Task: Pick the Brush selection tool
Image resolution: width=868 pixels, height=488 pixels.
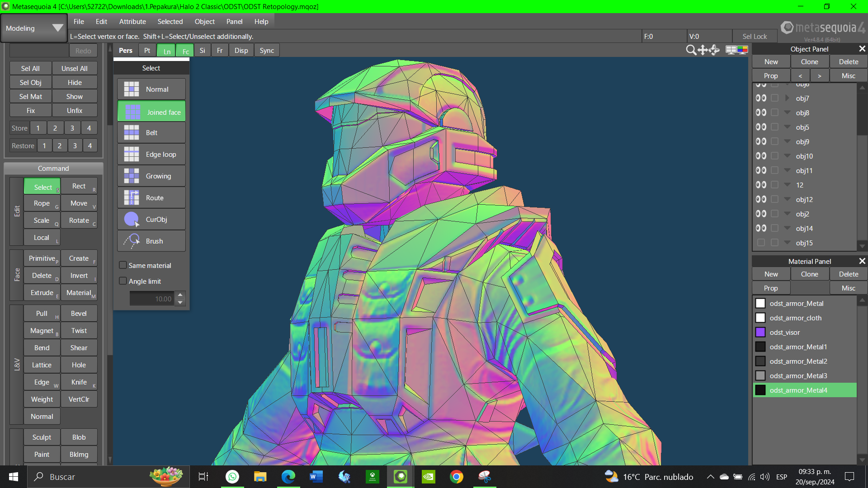Action: click(151, 241)
